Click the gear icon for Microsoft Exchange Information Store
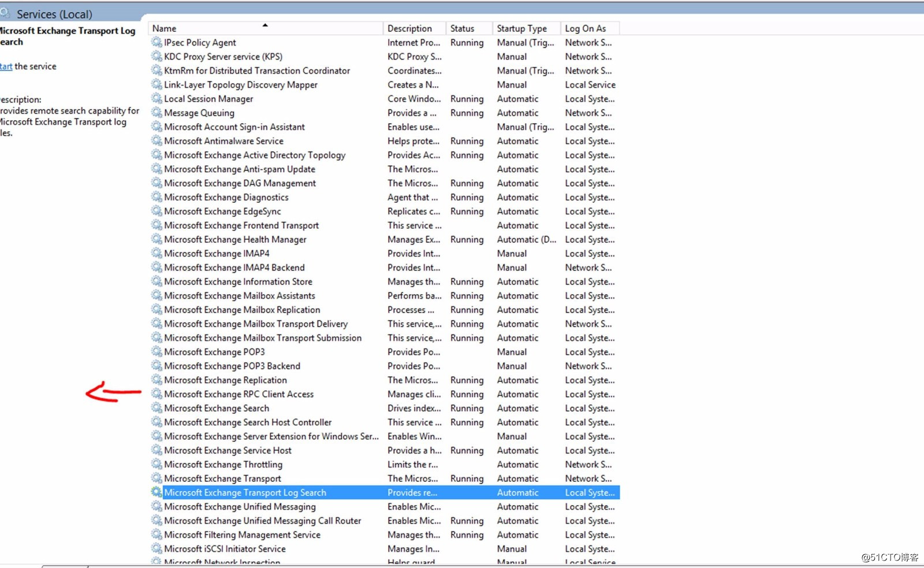924x568 pixels. click(157, 281)
